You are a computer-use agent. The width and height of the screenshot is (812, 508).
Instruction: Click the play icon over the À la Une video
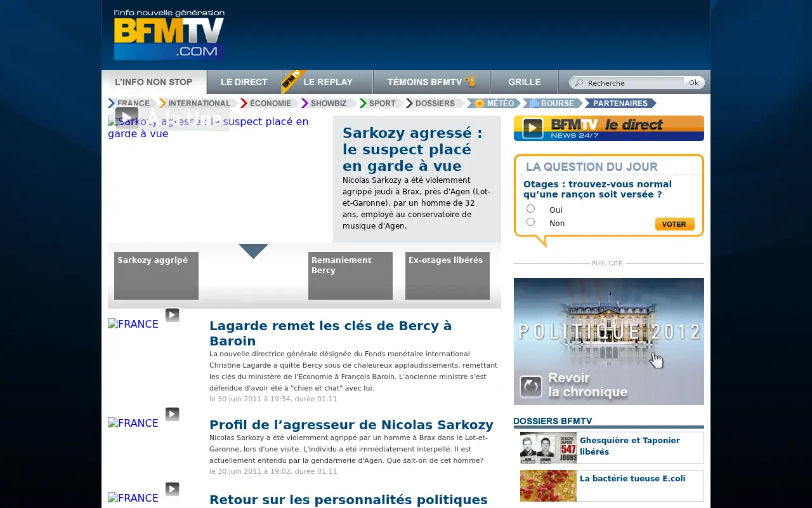click(x=127, y=118)
